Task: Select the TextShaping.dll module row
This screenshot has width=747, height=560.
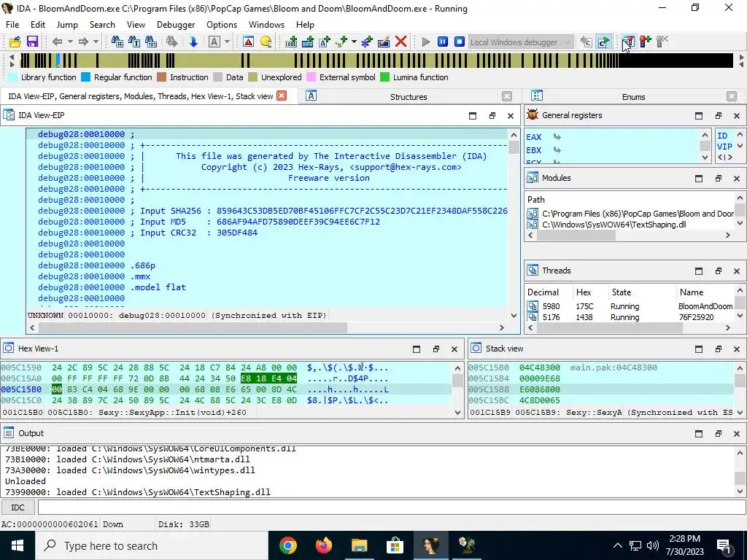Action: point(630,225)
